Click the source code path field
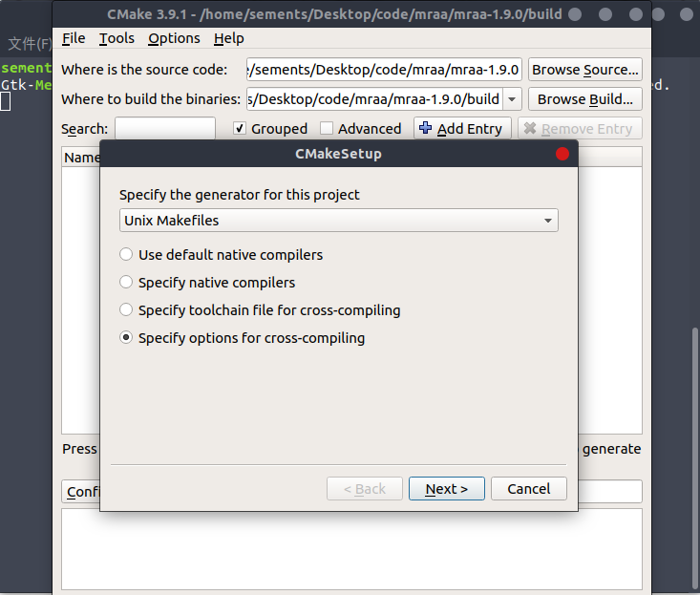The width and height of the screenshot is (700, 595). tap(384, 69)
